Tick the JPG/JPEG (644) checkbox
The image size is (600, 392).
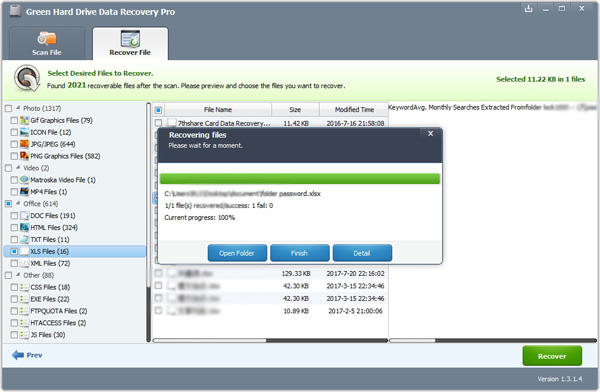(x=14, y=144)
